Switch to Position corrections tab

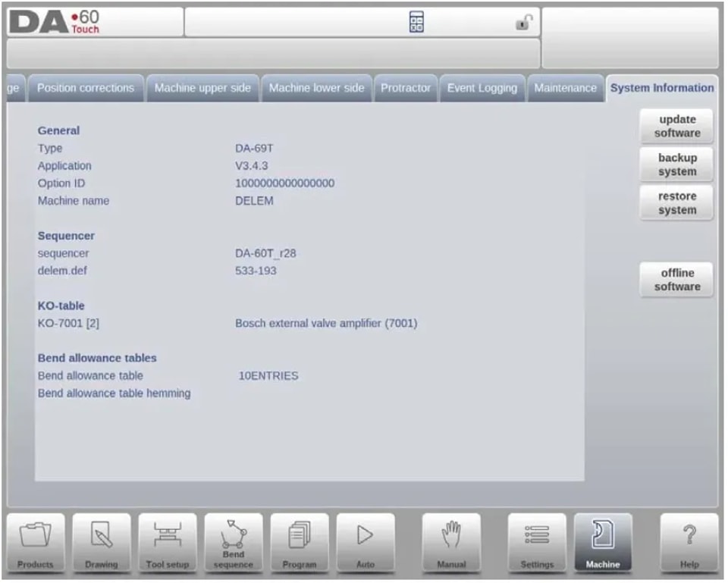86,88
